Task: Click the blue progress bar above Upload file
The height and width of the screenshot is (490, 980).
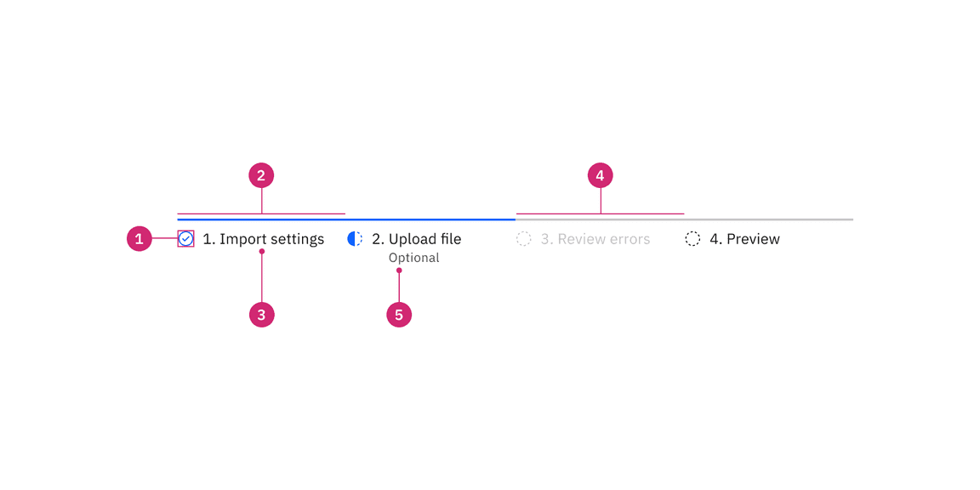Action: (x=425, y=219)
